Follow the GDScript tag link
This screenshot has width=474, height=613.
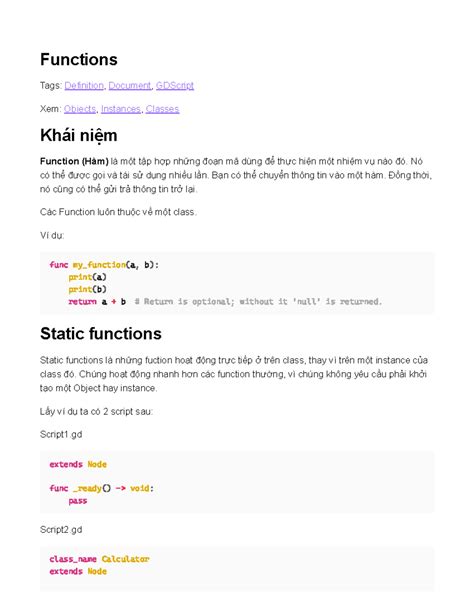[175, 85]
